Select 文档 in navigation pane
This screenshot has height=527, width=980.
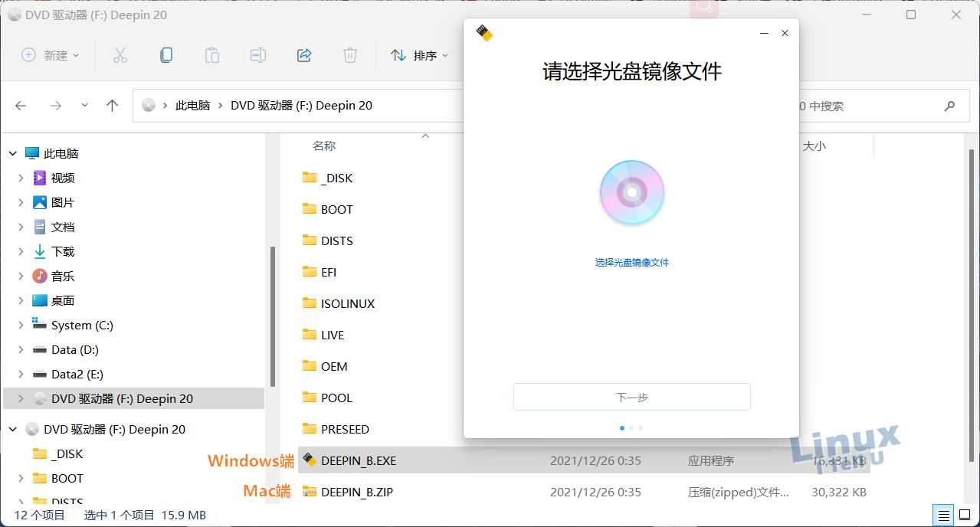coord(63,227)
